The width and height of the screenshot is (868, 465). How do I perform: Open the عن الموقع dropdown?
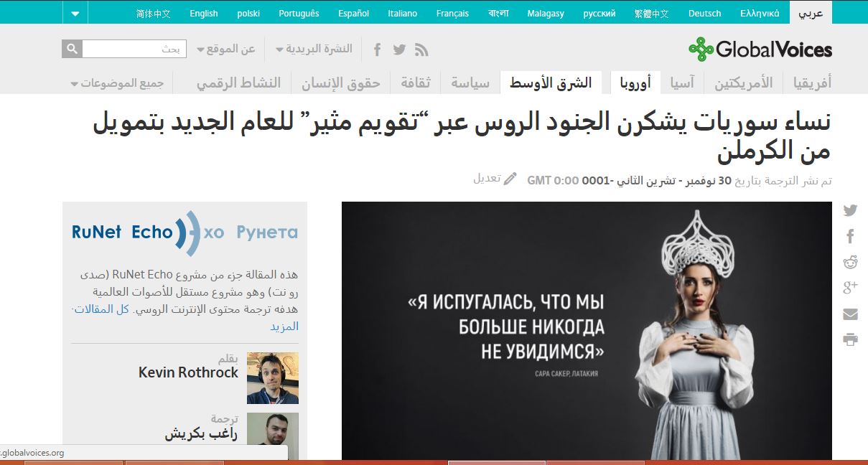click(226, 49)
